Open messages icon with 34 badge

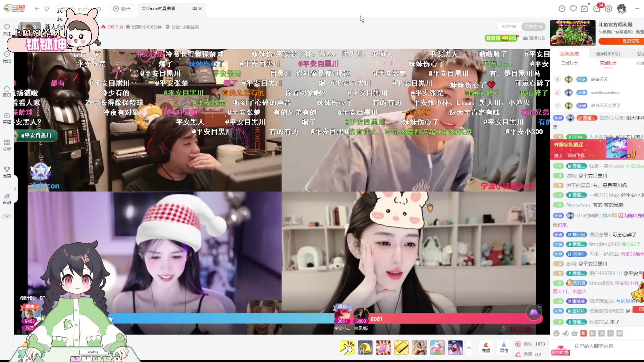tap(597, 8)
